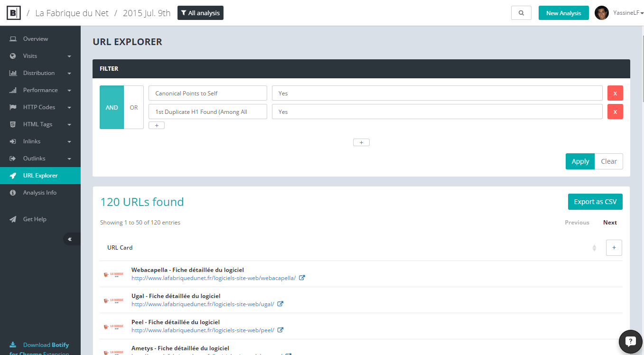Collapse the sidebar with double-chevron icon

70,239
